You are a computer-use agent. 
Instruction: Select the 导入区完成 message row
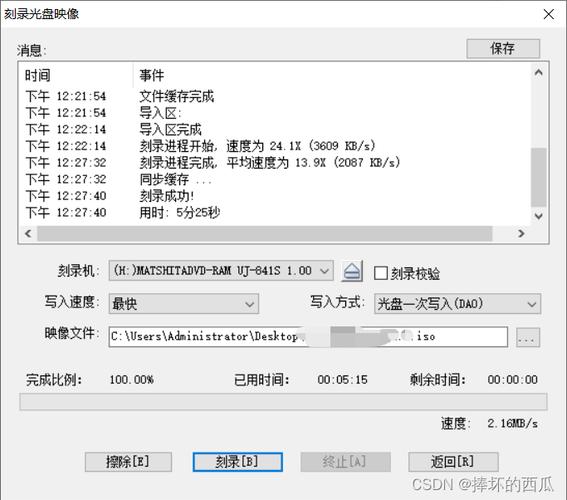275,129
